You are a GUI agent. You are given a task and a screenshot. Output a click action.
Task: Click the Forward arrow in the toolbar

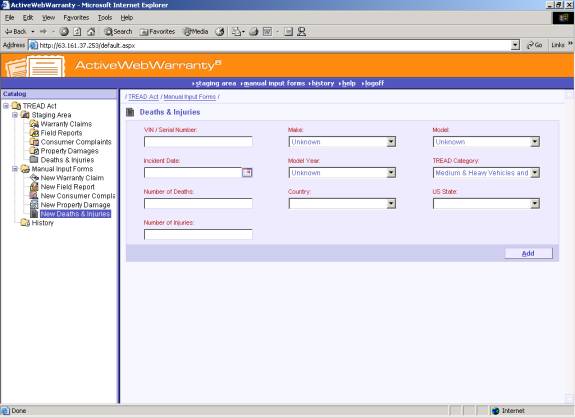[x=43, y=32]
